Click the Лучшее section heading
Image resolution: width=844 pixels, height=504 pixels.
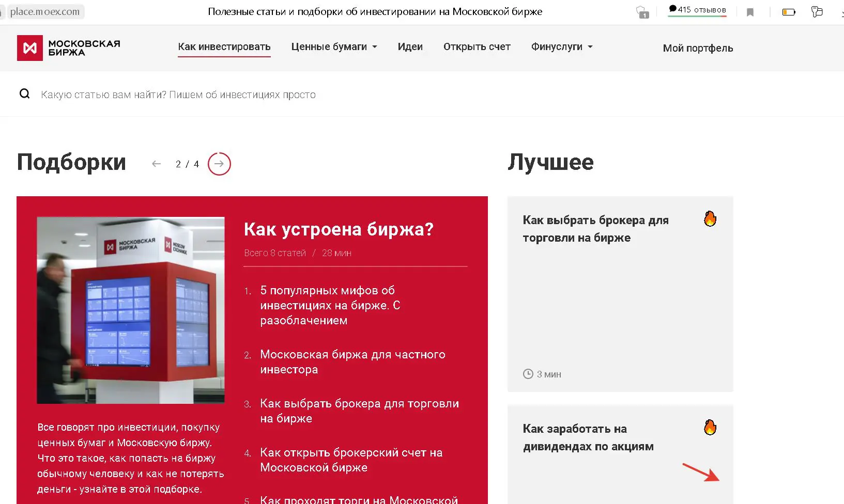pyautogui.click(x=550, y=162)
